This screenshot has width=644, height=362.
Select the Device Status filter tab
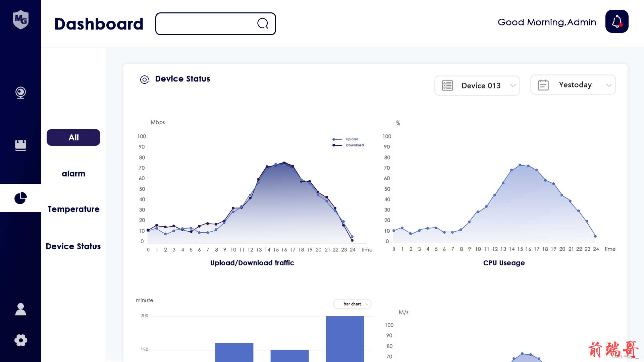(73, 246)
